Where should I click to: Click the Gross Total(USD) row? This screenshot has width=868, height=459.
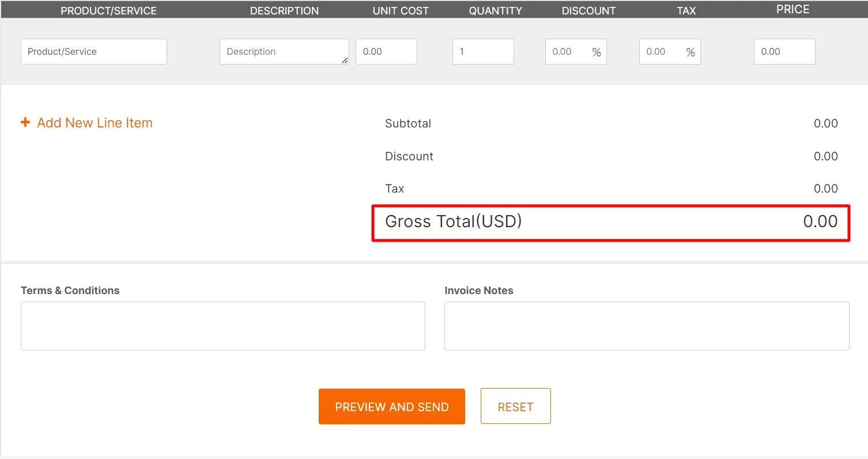(611, 223)
